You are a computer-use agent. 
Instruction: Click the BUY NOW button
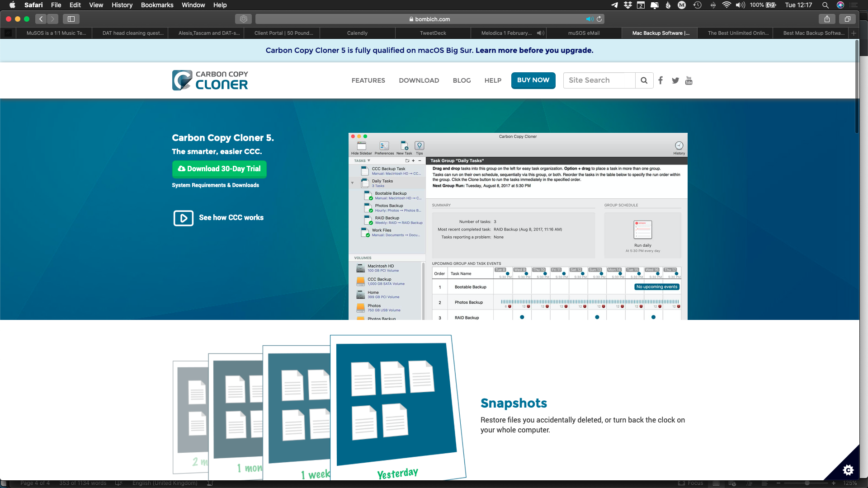pyautogui.click(x=533, y=80)
